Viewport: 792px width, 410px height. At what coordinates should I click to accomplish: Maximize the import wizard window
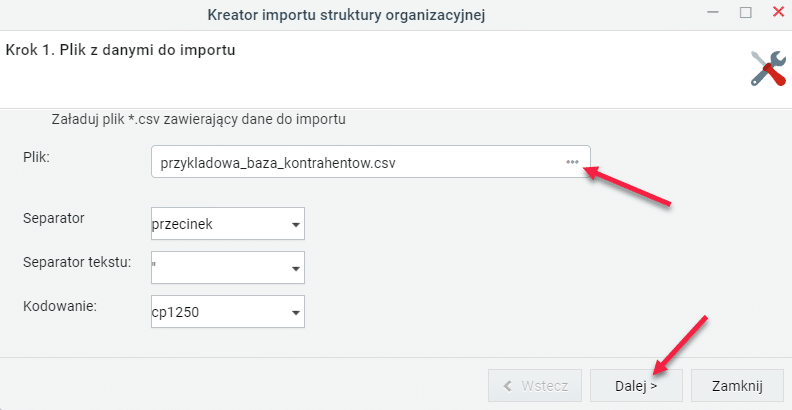746,13
